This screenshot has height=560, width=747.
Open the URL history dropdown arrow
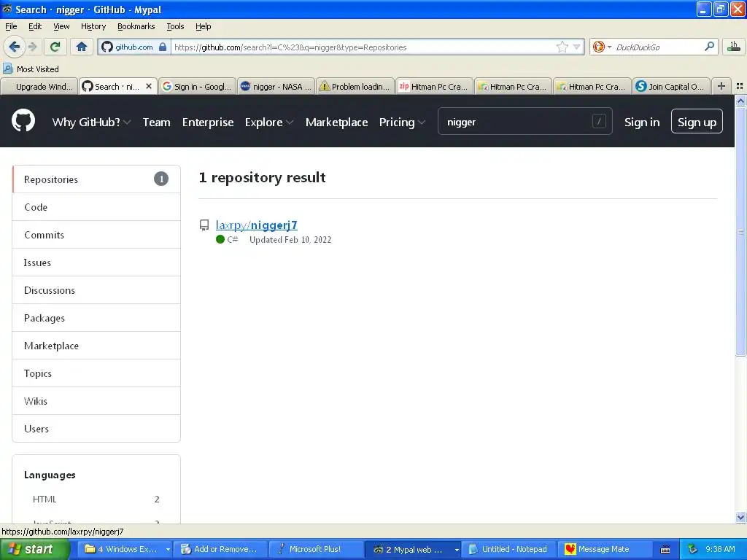[x=576, y=47]
